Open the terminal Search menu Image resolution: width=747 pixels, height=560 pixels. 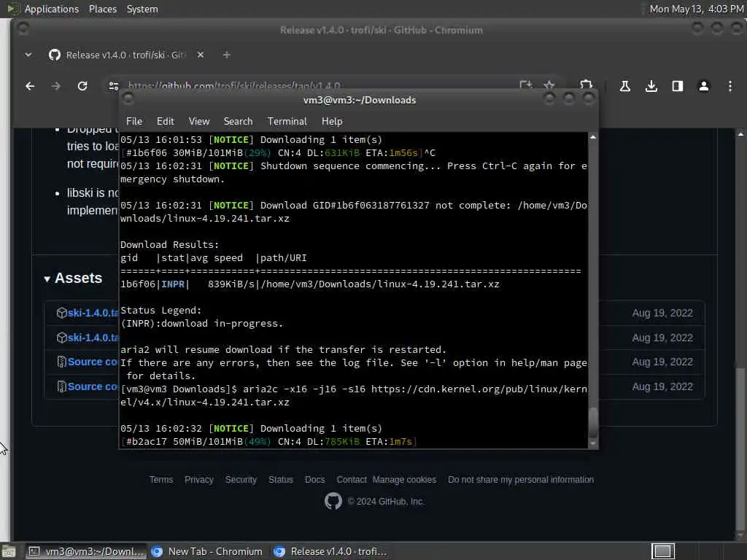pyautogui.click(x=239, y=122)
